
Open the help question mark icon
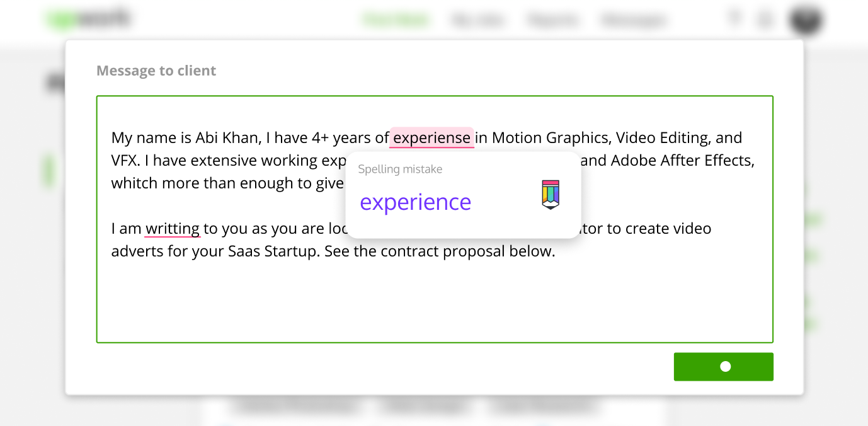coord(734,18)
